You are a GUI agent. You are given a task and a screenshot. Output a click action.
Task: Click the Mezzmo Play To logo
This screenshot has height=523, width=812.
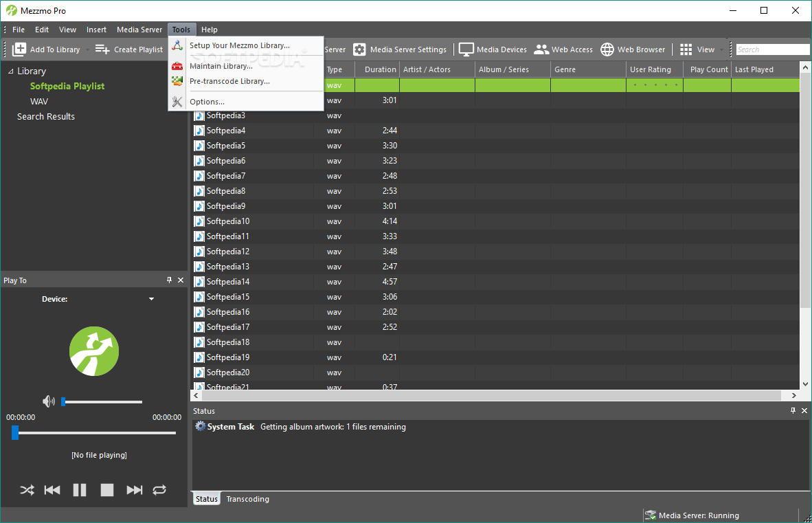[x=94, y=351]
